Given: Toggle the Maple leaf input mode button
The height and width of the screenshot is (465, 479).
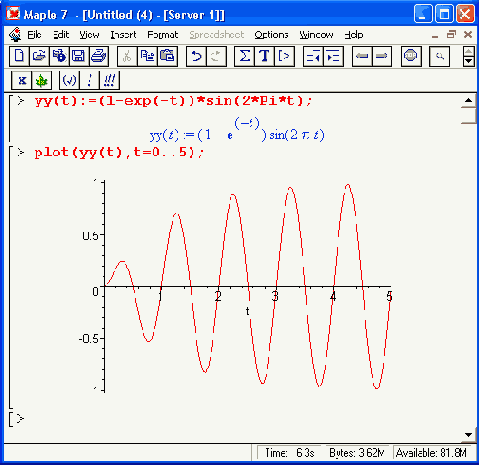Looking at the screenshot, I should (x=42, y=80).
